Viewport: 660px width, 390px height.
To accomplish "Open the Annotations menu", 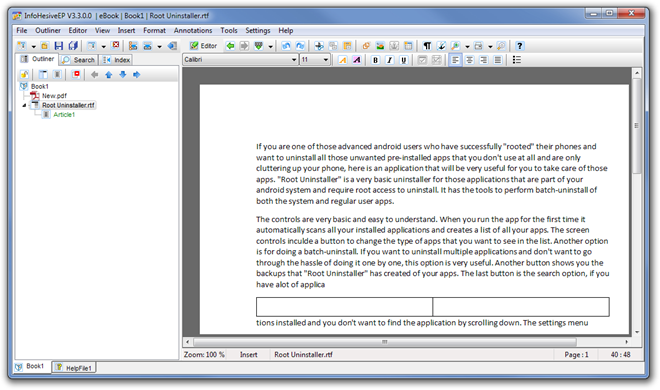I will pyautogui.click(x=193, y=30).
